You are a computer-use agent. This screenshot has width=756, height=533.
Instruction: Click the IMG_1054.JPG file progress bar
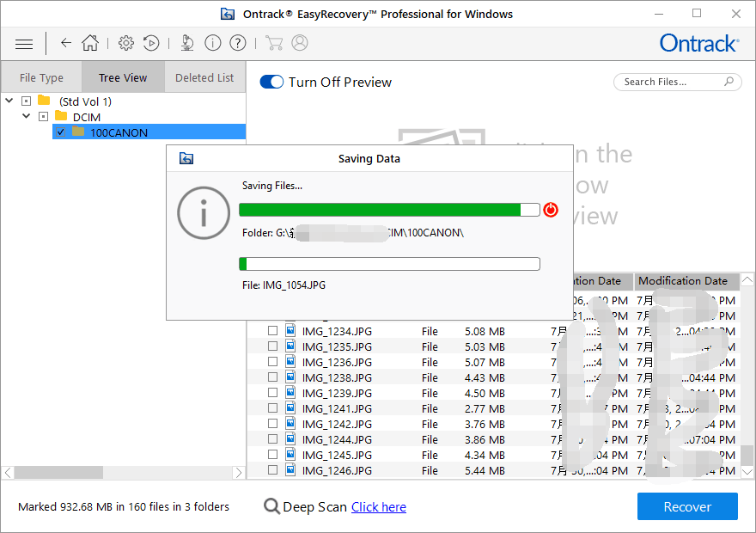(389, 264)
